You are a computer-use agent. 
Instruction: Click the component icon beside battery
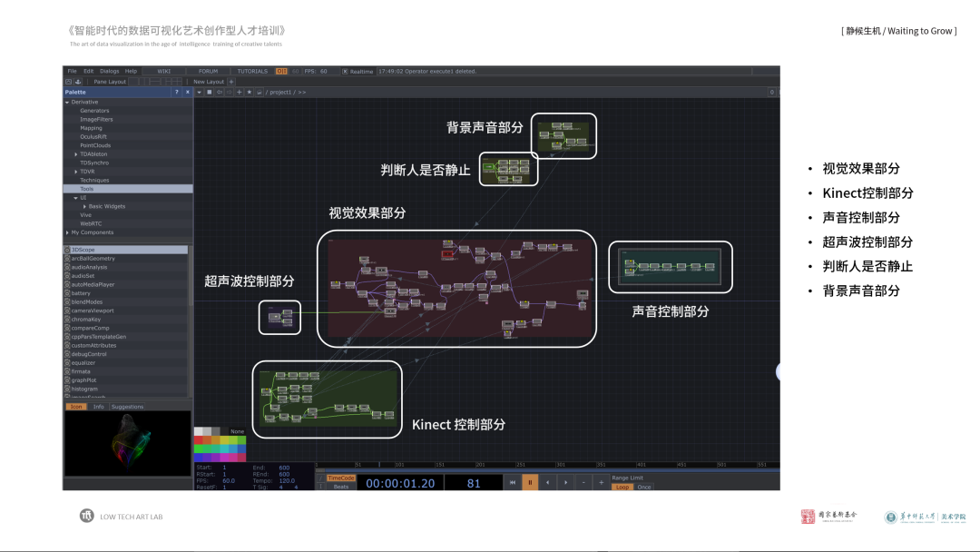coord(67,293)
